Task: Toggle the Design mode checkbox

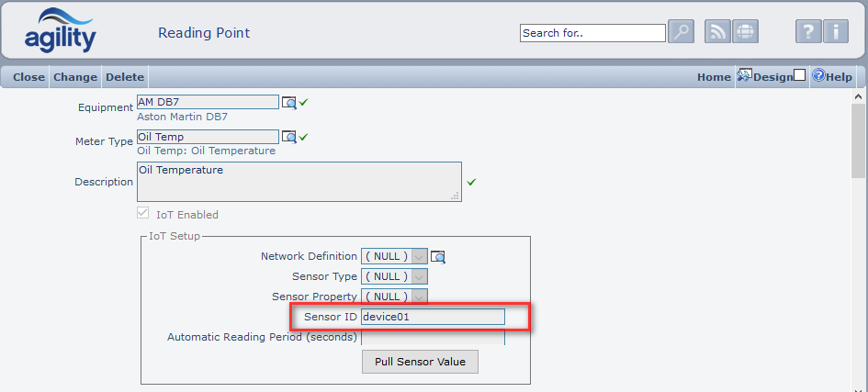Action: [799, 75]
